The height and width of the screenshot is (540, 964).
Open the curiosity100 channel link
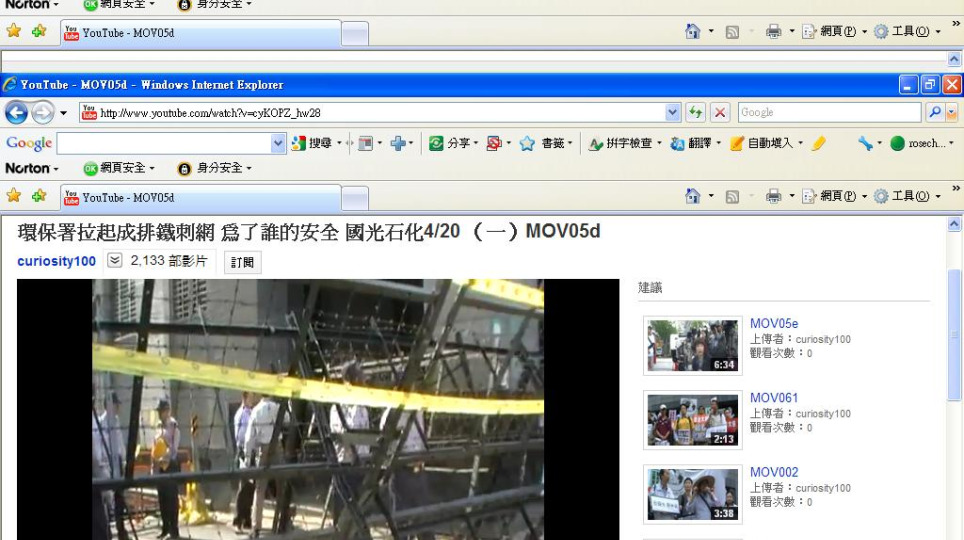point(56,261)
